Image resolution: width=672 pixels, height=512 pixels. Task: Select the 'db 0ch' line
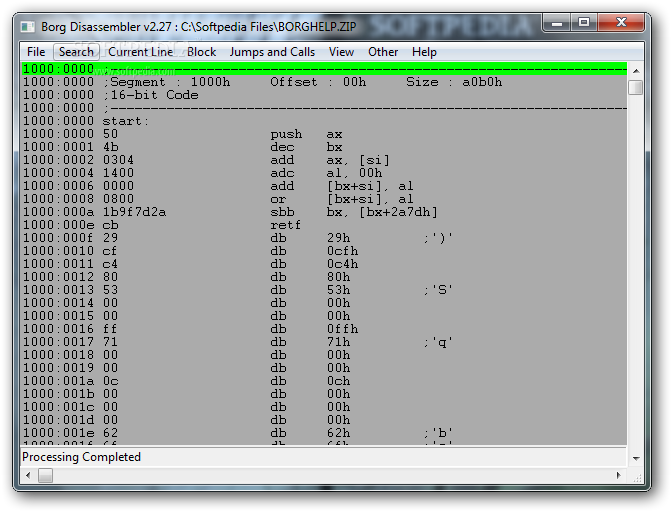(324, 381)
